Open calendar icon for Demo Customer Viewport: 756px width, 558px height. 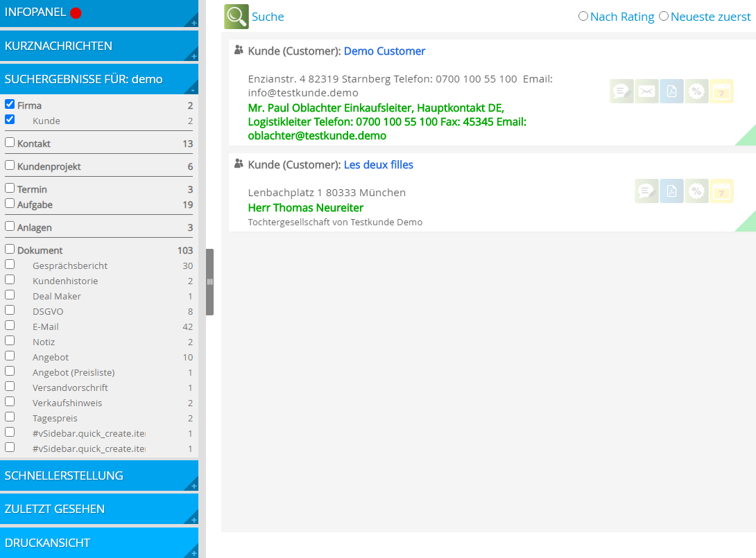click(x=721, y=91)
